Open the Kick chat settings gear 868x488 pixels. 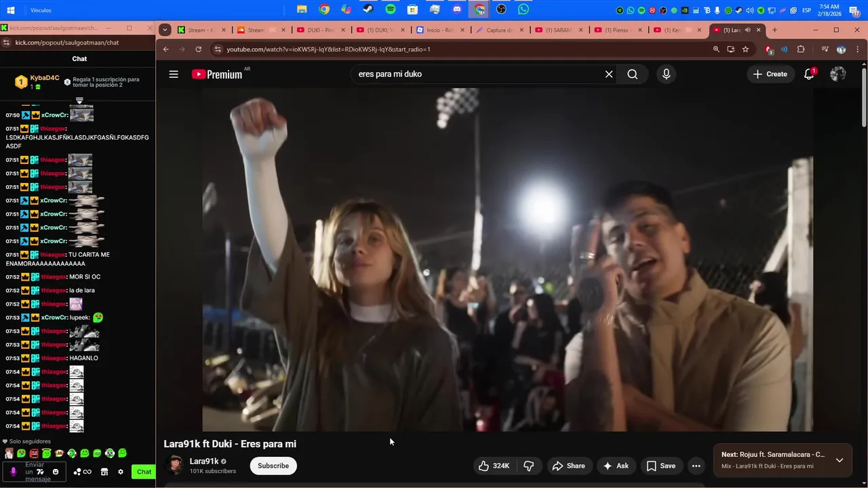(121, 472)
